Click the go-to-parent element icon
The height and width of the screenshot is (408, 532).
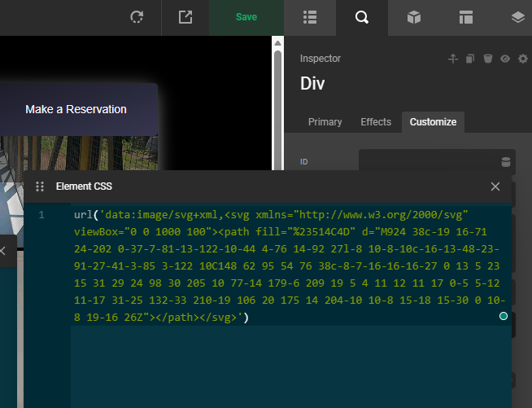[453, 59]
